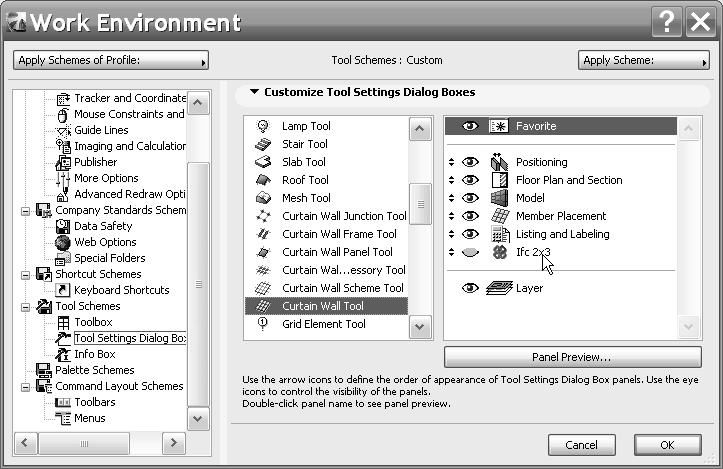Viewport: 723px width, 469px height.
Task: Open the Apply Scheme dropdown
Action: click(643, 61)
